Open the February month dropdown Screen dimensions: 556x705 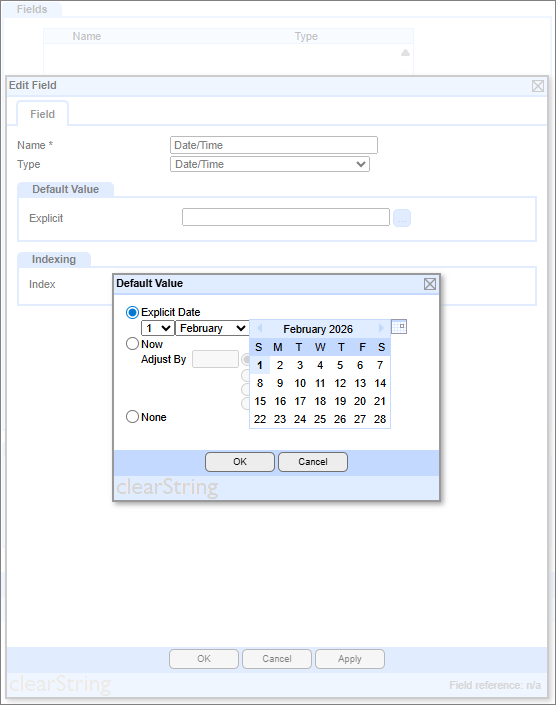212,328
